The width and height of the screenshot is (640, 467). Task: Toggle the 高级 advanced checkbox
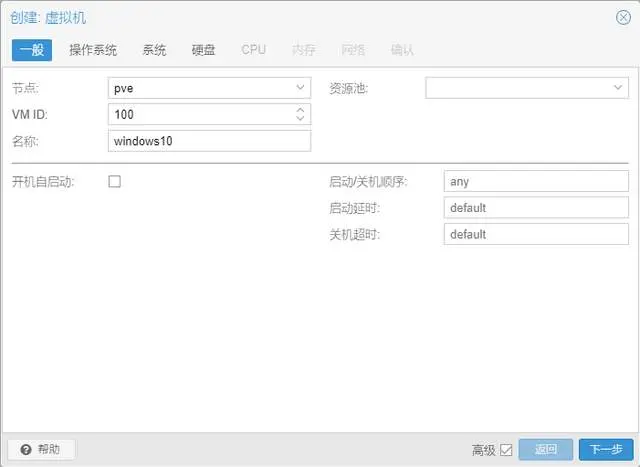click(x=506, y=450)
